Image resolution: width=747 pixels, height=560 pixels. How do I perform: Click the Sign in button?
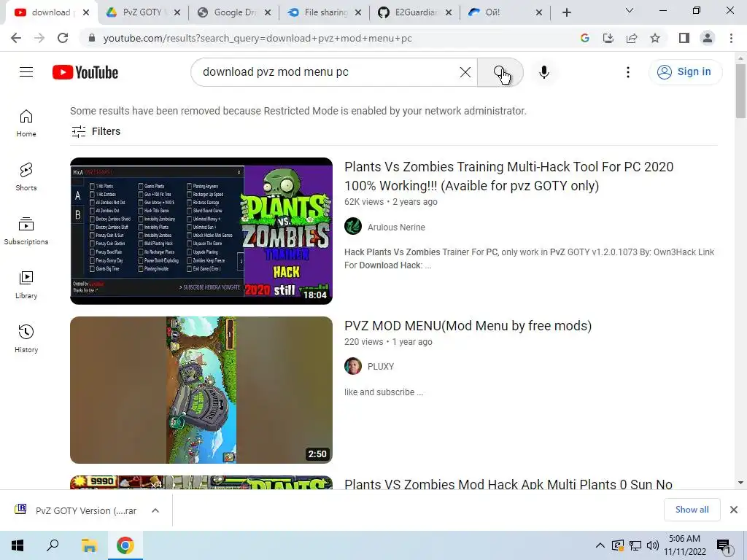click(x=685, y=72)
